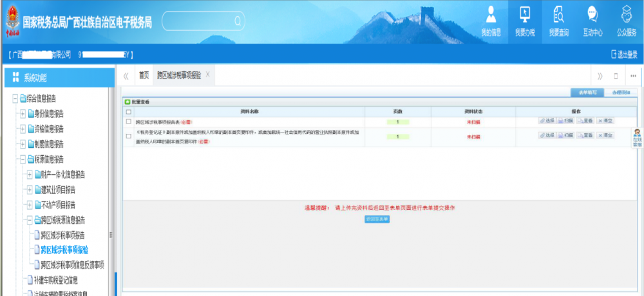
Task: Click 扫描 for 跨区域涉税事项报告表 row
Action: tap(565, 121)
